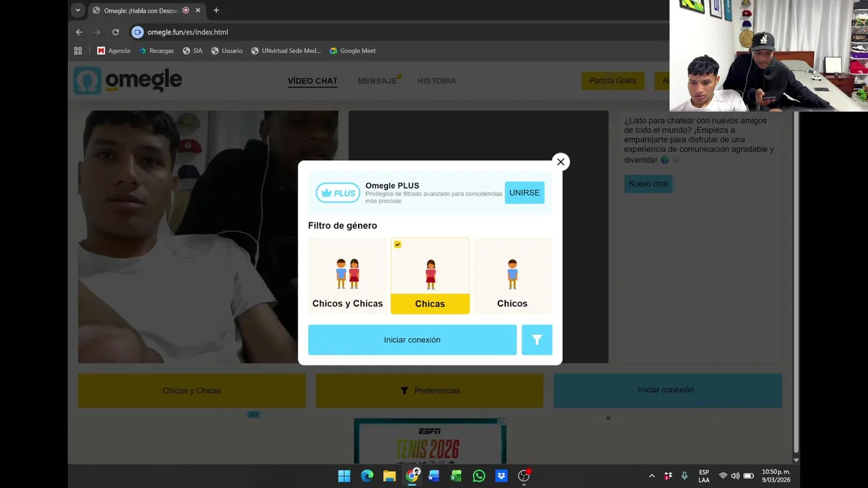Viewport: 868px width, 488px height.
Task: Click the Dropbox tray icon
Action: [x=668, y=476]
